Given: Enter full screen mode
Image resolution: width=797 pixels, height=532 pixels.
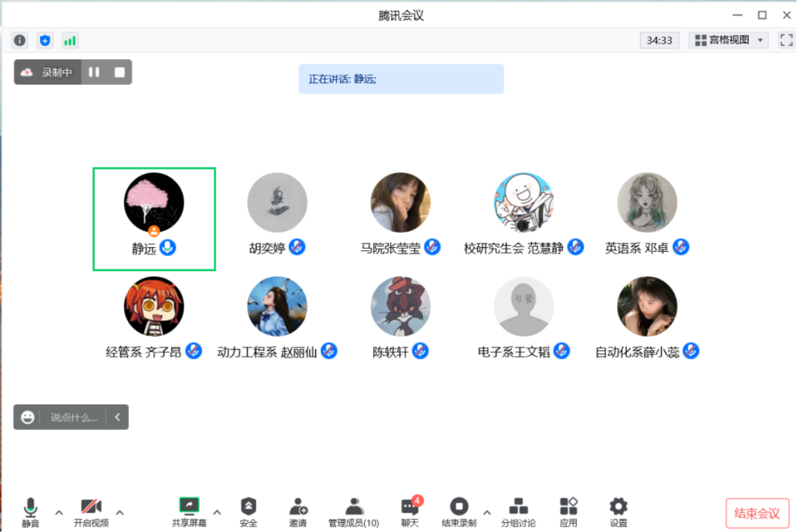Looking at the screenshot, I should (x=786, y=40).
